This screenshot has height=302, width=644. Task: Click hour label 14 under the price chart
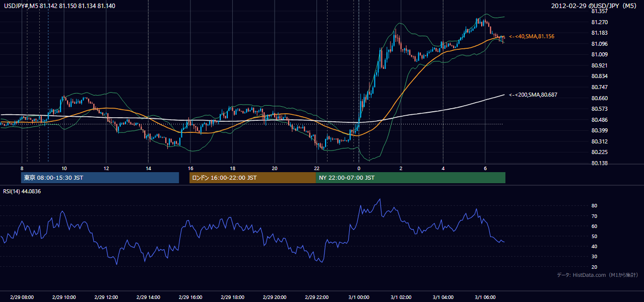pyautogui.click(x=148, y=168)
